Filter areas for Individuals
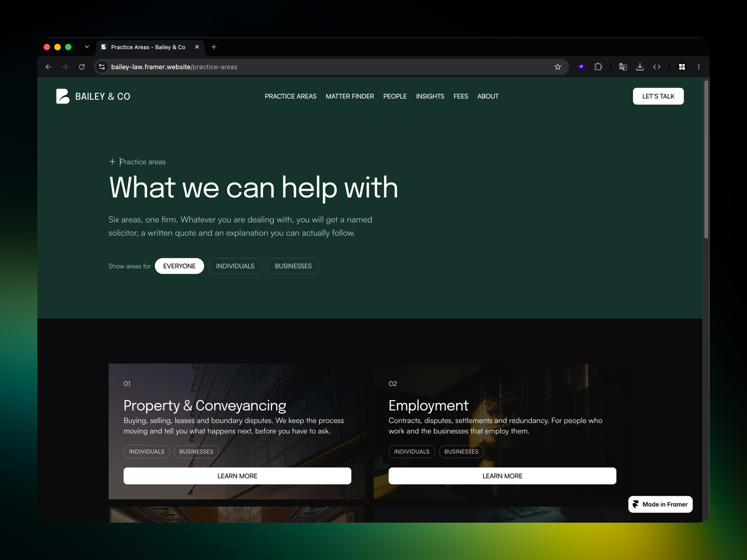This screenshot has height=560, width=747. coord(235,266)
